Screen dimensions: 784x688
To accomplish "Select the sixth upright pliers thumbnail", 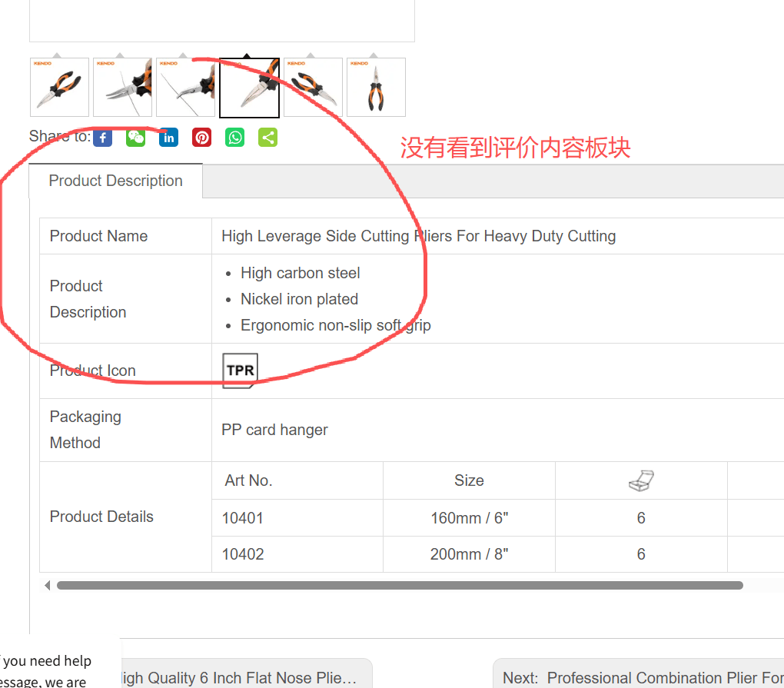I will tap(376, 87).
